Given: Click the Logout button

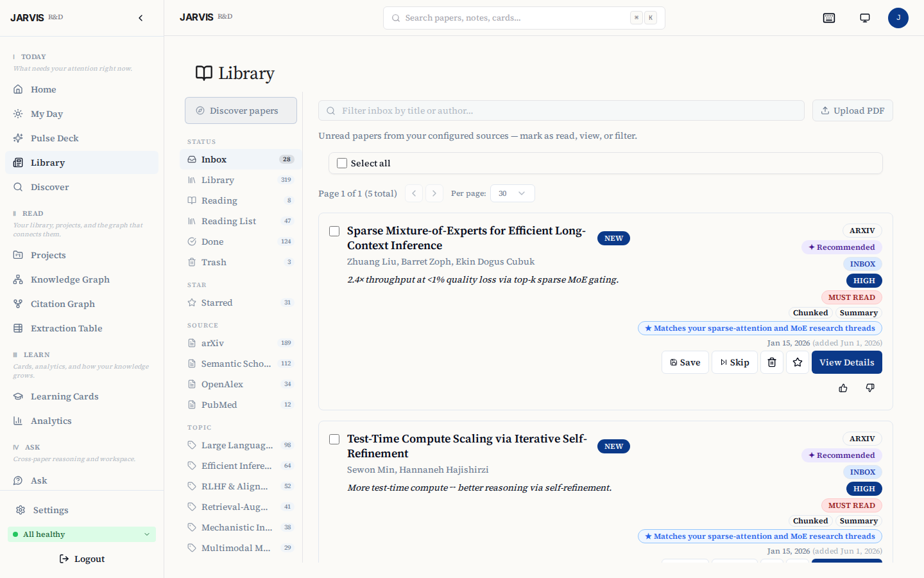Looking at the screenshot, I should (81, 559).
